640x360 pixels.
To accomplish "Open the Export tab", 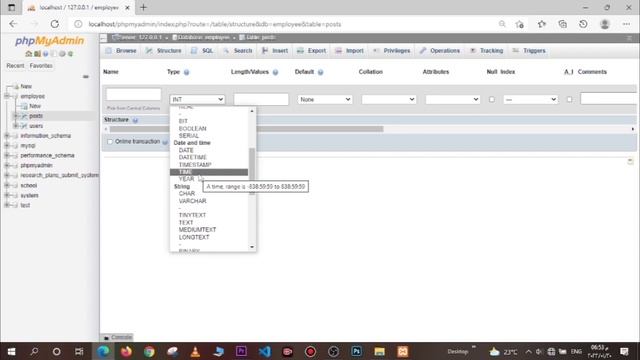I will 311,51.
